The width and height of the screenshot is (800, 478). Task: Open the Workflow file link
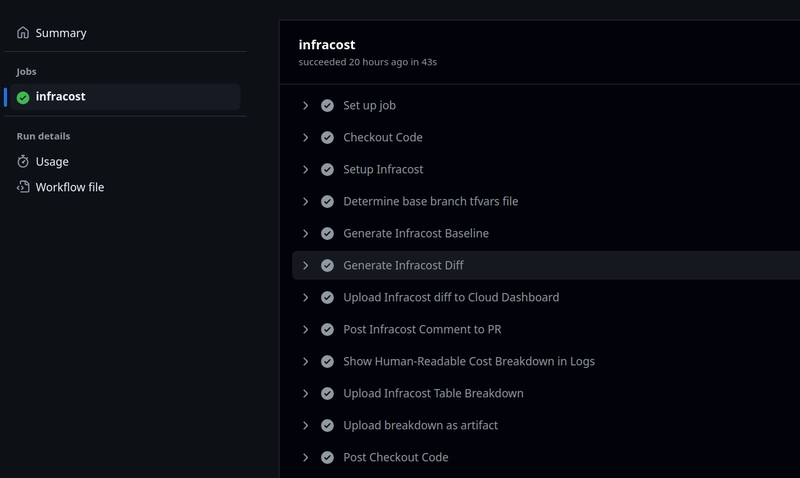[70, 187]
